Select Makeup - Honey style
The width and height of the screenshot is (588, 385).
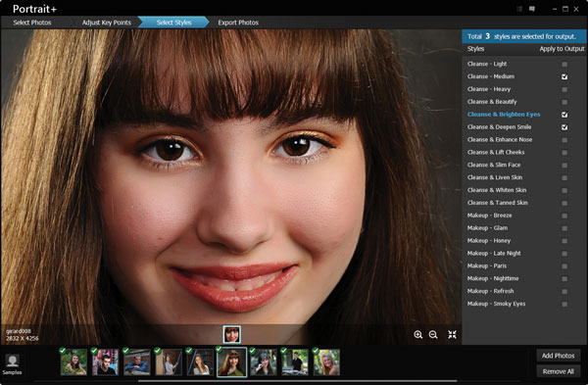(489, 241)
